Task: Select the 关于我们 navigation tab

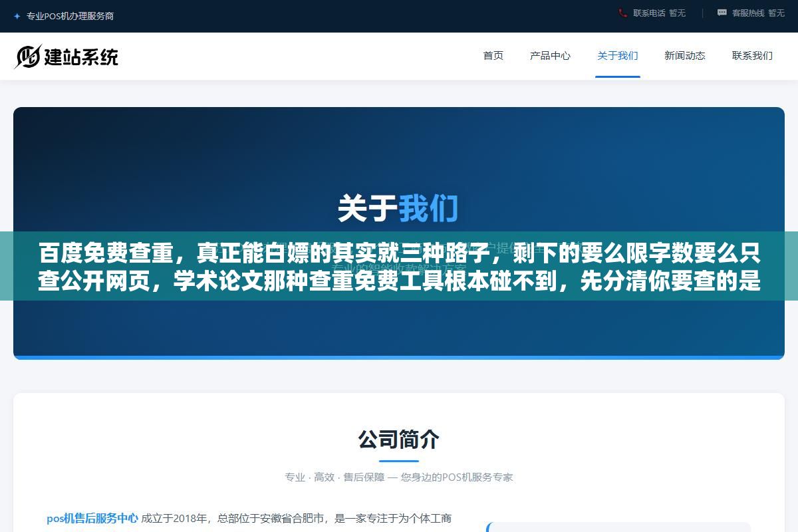Action: (x=618, y=56)
